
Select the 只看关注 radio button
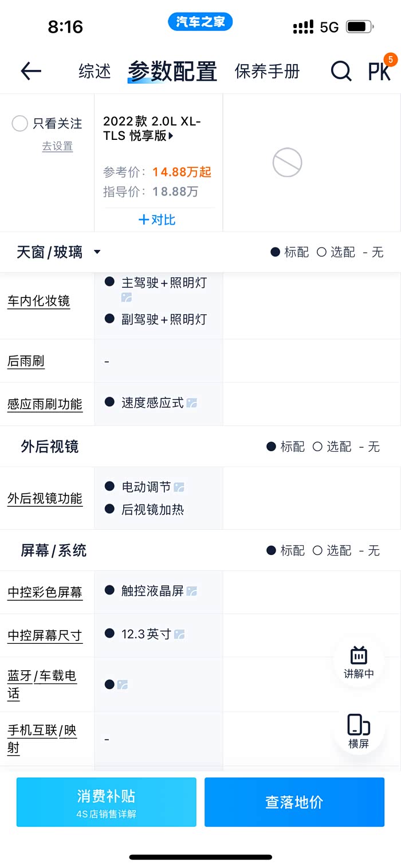(x=20, y=123)
